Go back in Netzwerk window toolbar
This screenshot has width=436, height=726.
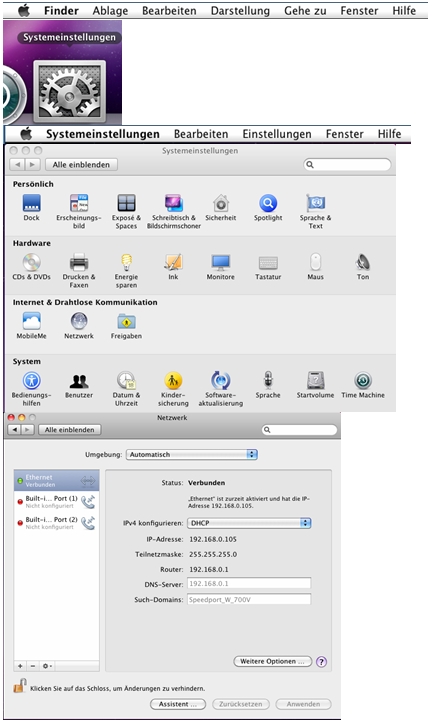[15, 430]
